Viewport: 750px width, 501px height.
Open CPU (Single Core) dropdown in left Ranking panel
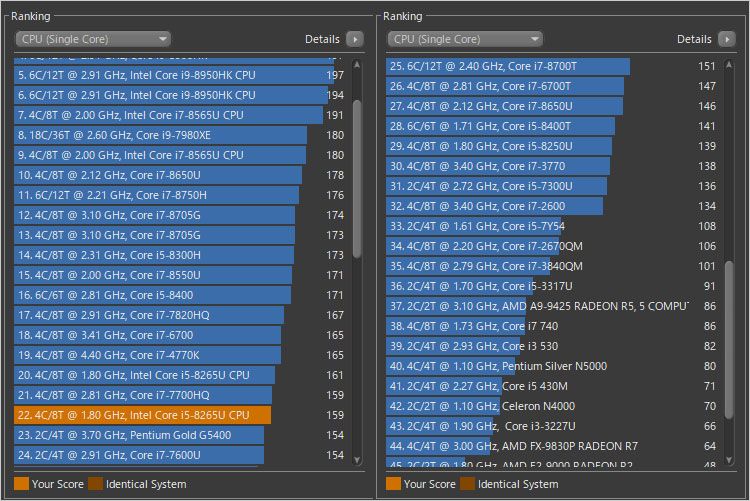pos(93,39)
